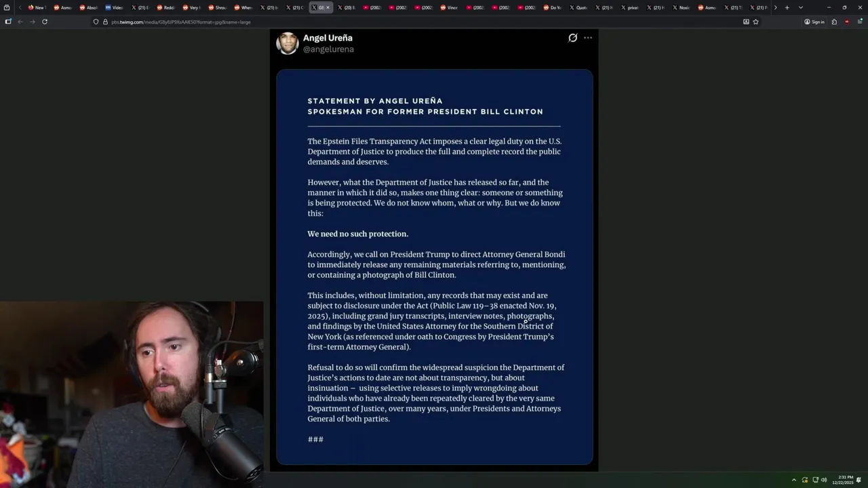
Task: Switch to the 'Absol' Reddit tab
Action: tap(88, 7)
